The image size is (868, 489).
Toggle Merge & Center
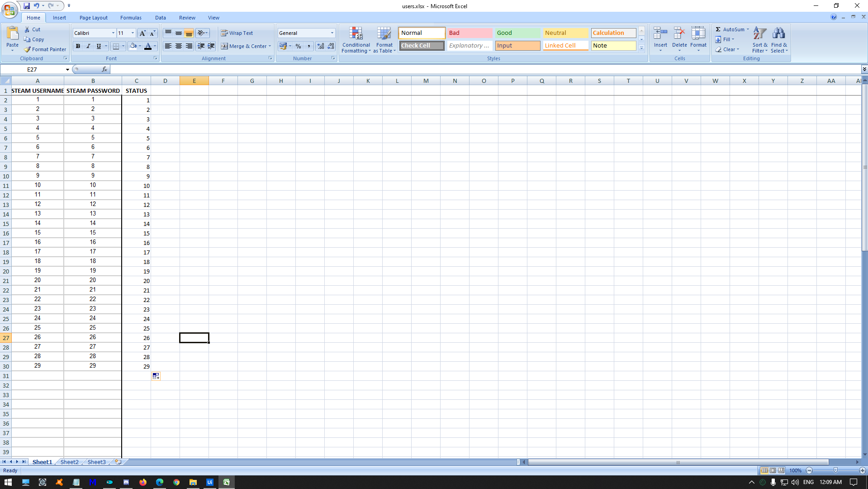244,46
